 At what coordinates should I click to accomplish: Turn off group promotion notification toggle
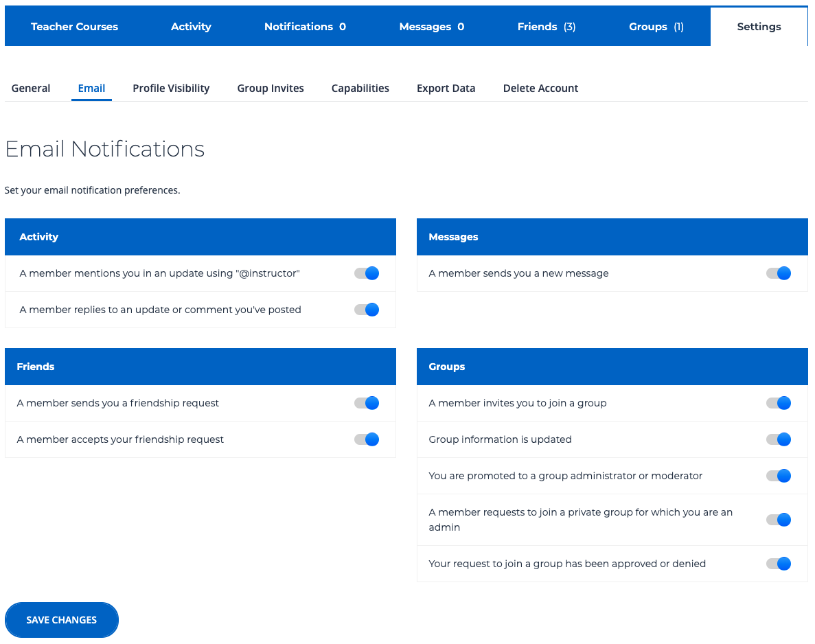click(779, 476)
